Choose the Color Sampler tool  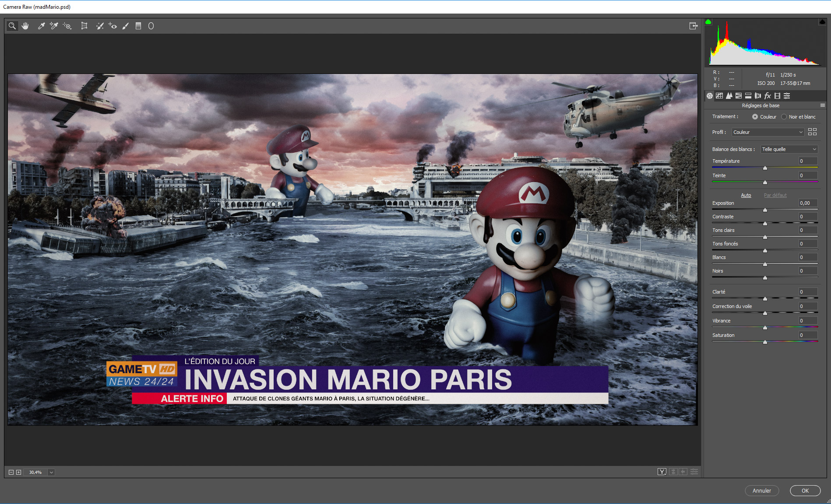tap(54, 26)
